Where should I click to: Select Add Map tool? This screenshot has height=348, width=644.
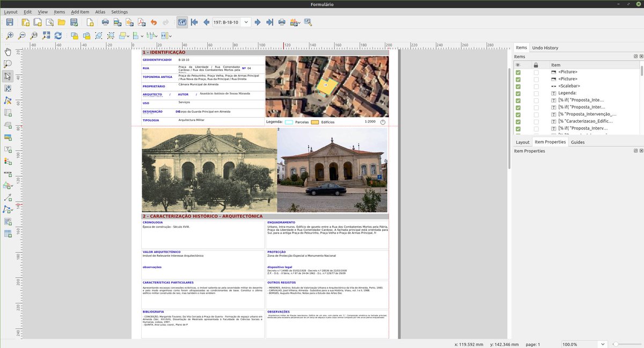point(8,113)
